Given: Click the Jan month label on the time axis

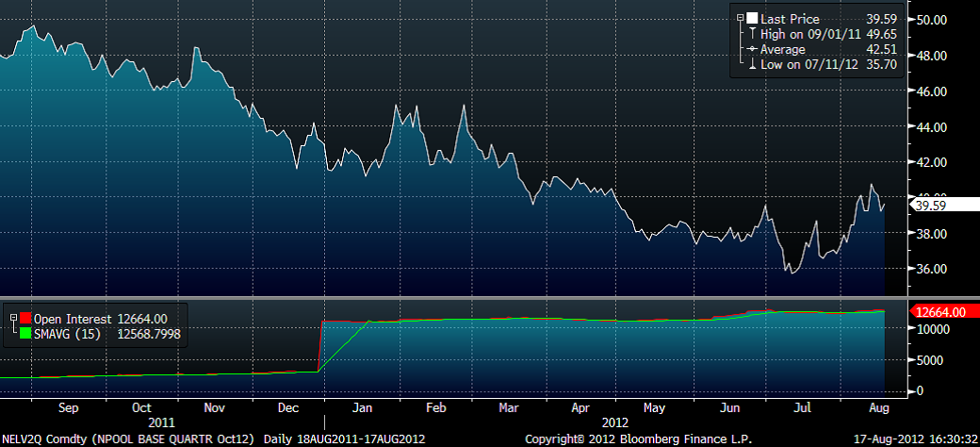Looking at the screenshot, I should (358, 409).
